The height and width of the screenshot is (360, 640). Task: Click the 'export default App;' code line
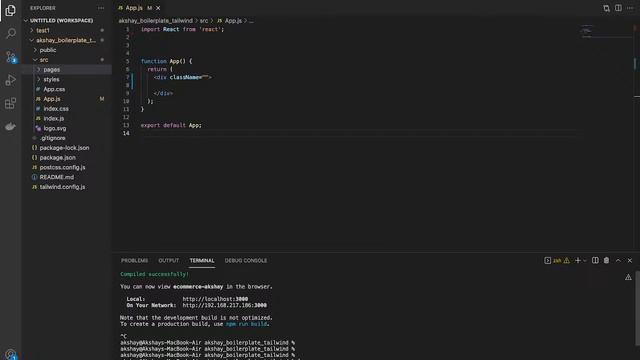click(171, 125)
